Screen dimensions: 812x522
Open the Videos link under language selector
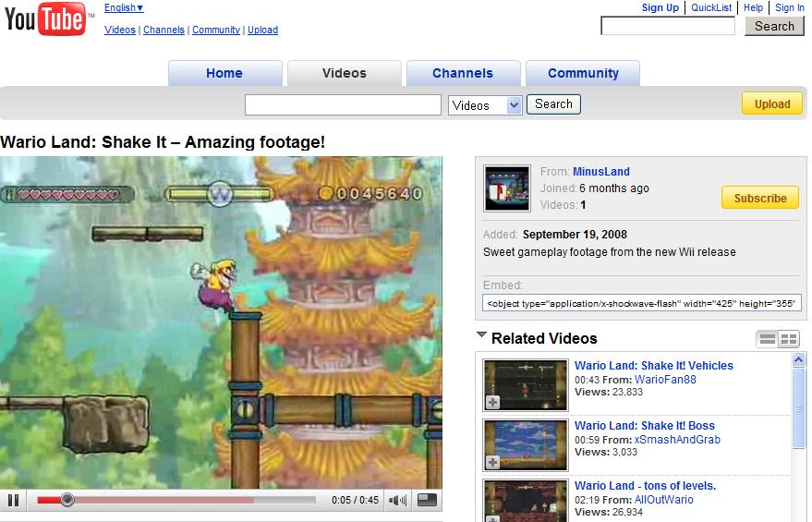[x=119, y=30]
